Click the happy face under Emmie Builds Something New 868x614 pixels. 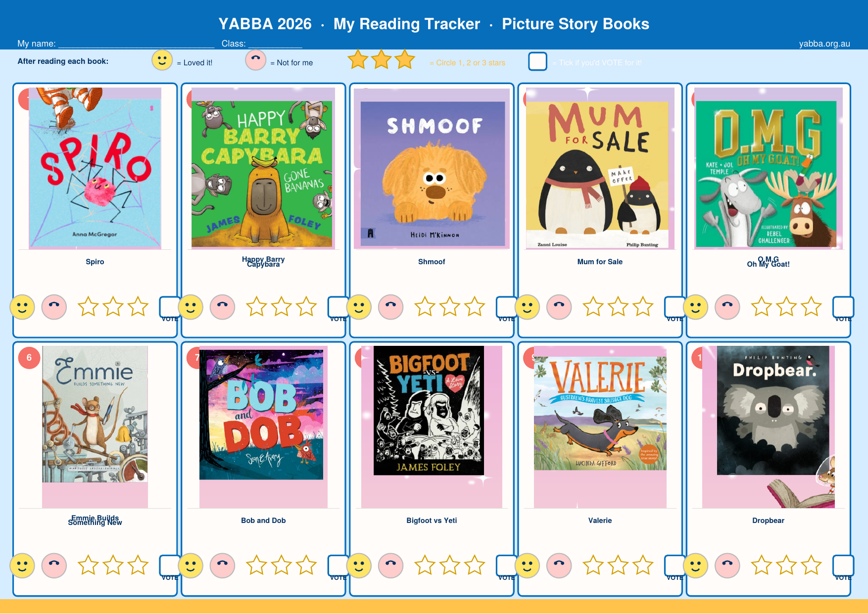(x=22, y=566)
